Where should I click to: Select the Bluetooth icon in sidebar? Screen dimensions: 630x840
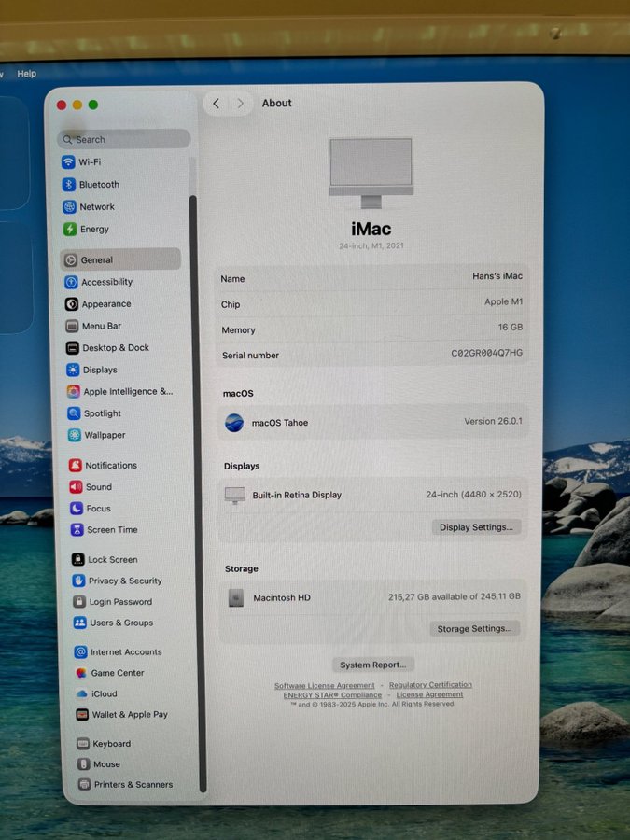69,185
